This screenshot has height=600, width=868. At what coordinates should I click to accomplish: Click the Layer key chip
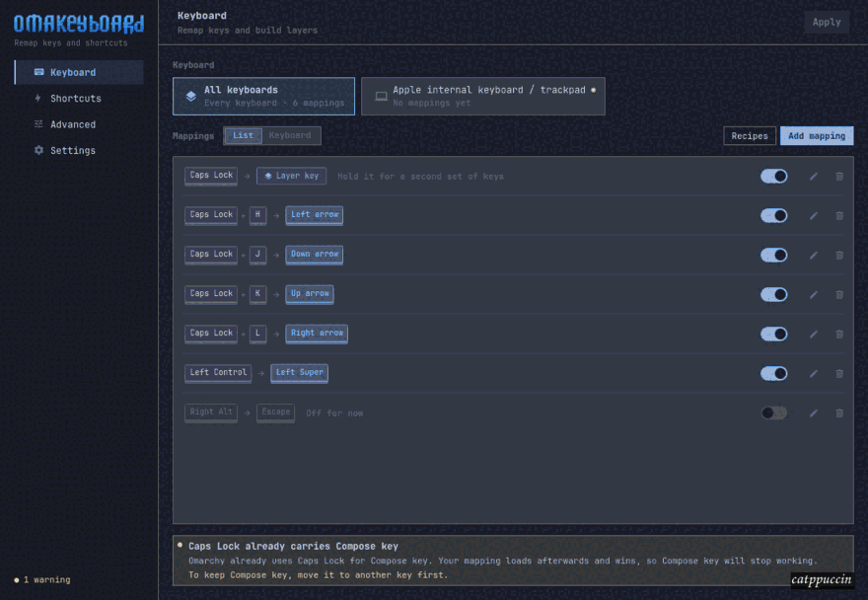click(x=291, y=176)
